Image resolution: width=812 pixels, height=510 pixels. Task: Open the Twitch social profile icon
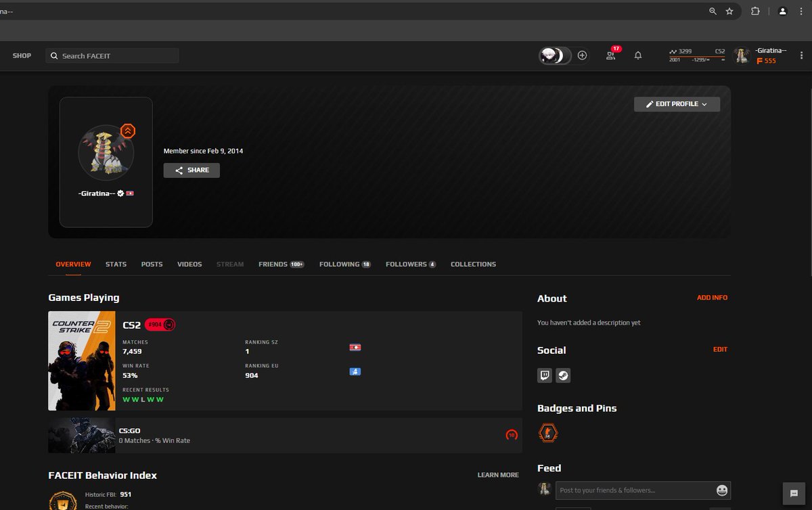(545, 375)
